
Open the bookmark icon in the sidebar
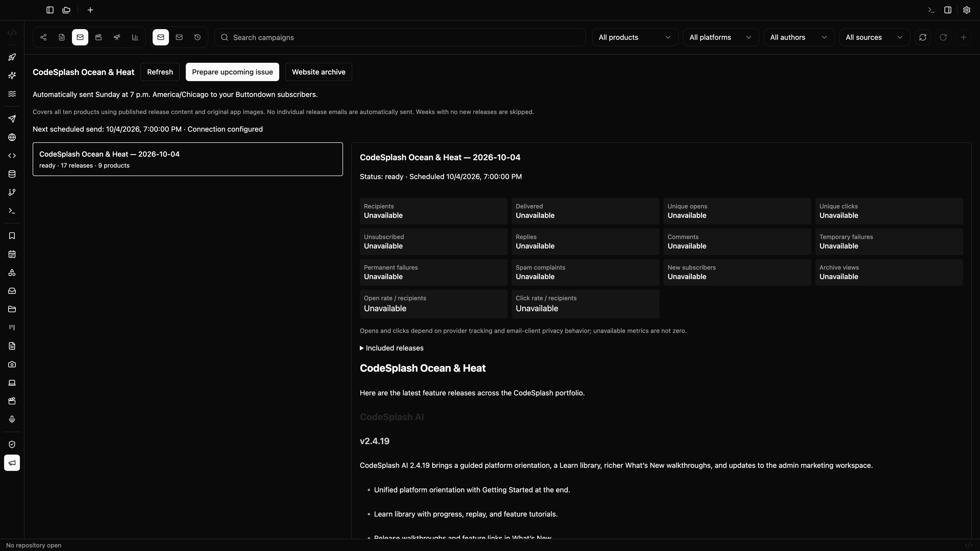[x=12, y=236]
